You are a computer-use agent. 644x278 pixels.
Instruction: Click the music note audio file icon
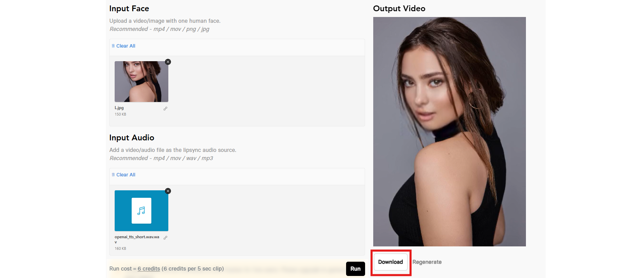tap(141, 211)
